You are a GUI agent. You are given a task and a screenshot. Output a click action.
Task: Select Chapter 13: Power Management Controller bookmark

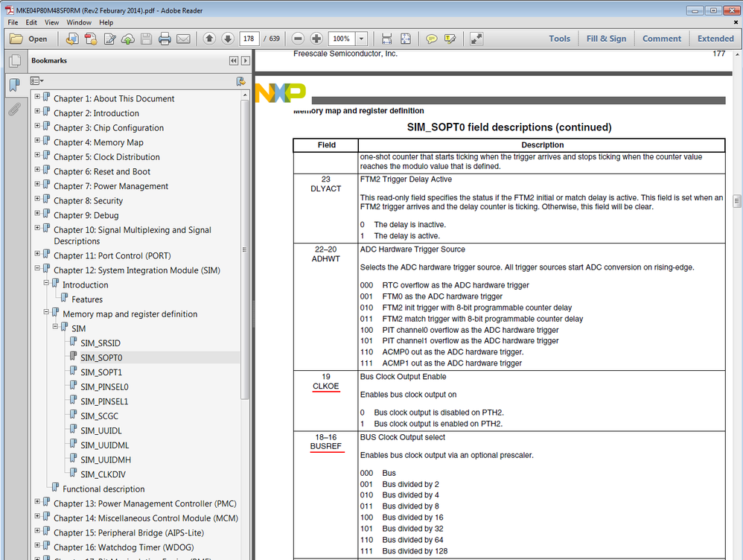pos(144,503)
